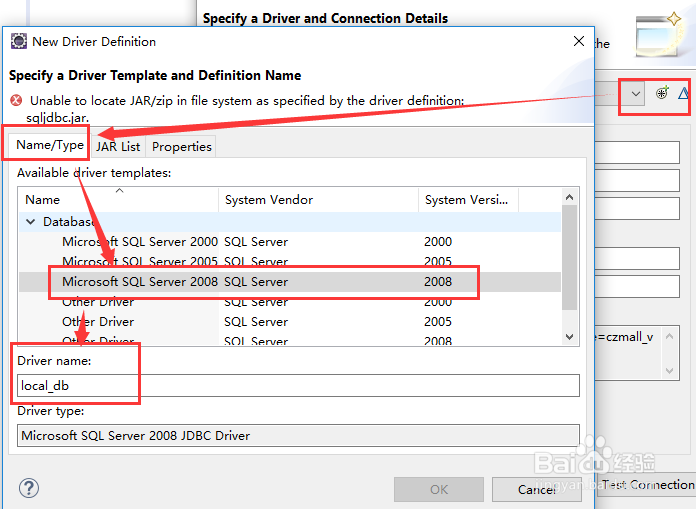Click the red error icon
The image size is (696, 509).
pos(16,100)
